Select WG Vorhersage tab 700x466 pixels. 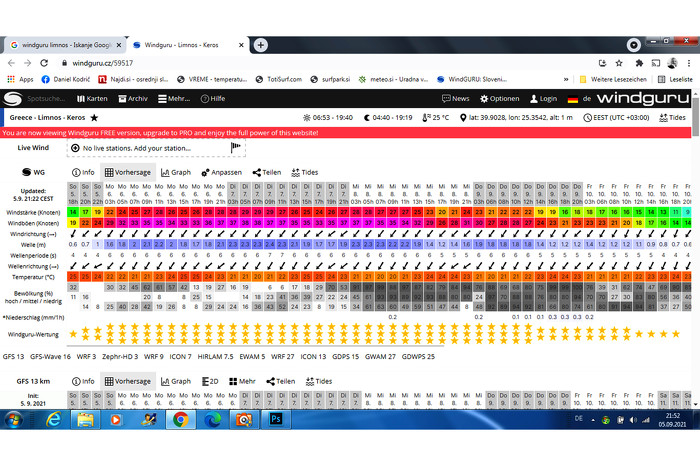click(x=128, y=172)
